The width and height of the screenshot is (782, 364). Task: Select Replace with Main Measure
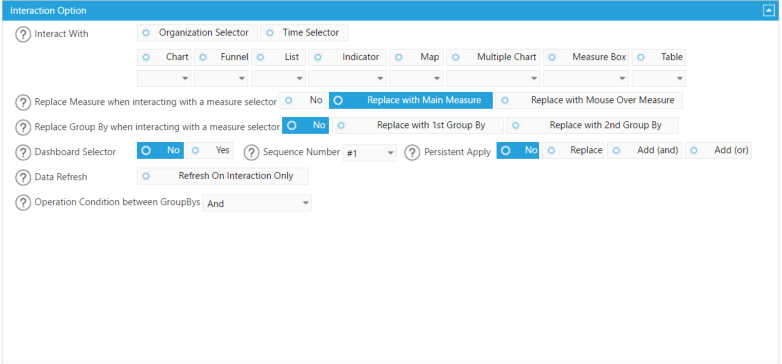coord(411,100)
